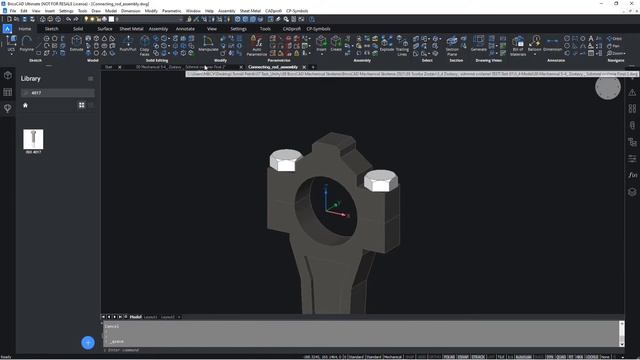
Task: Choose the Copy Faces tool
Action: (144, 45)
